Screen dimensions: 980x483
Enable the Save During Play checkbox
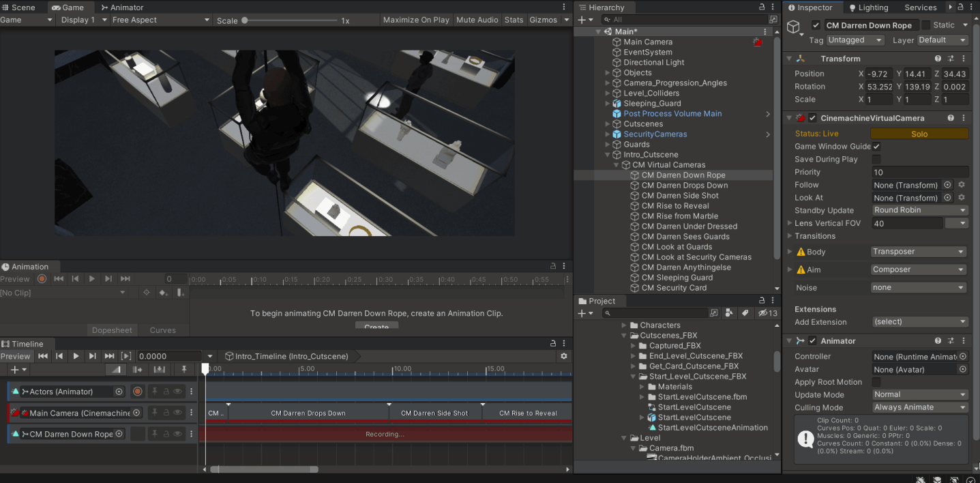pos(876,159)
